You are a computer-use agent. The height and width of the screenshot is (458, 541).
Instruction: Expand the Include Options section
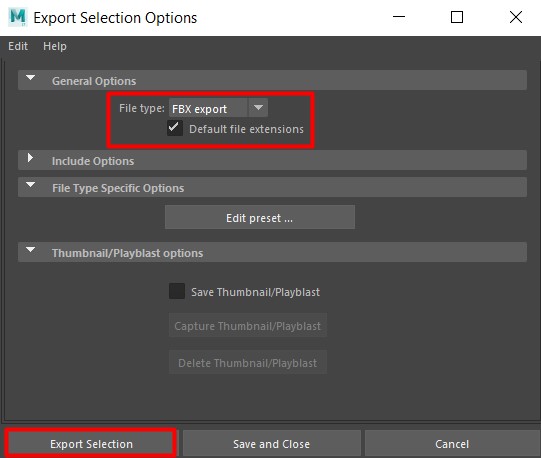pos(30,158)
